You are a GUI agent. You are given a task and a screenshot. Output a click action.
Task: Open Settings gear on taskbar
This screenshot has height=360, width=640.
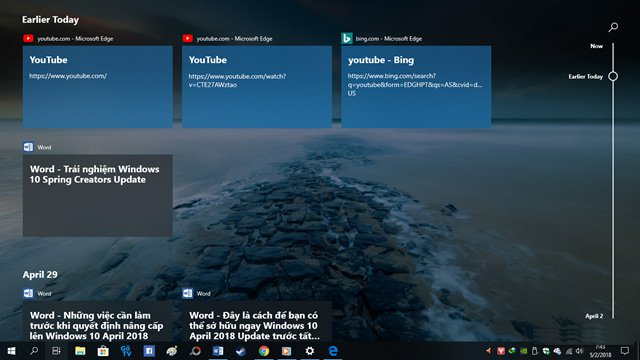[x=310, y=351]
